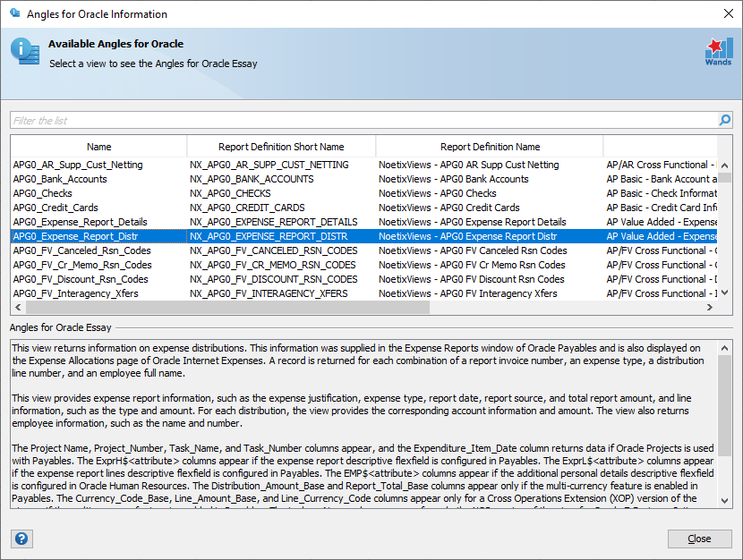Image resolution: width=743 pixels, height=560 pixels.
Task: Click the horizontal scrollbar right arrow
Action: [x=709, y=307]
